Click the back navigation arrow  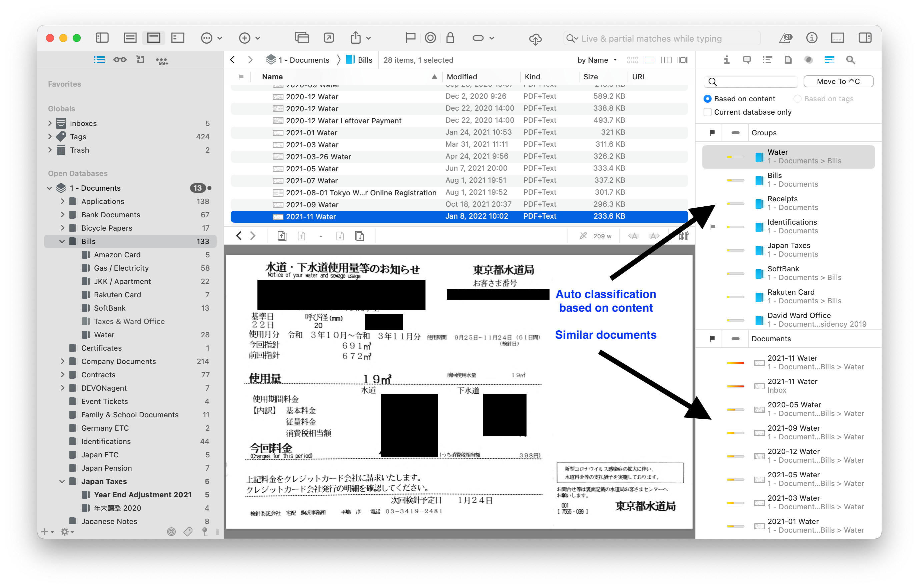coord(232,60)
